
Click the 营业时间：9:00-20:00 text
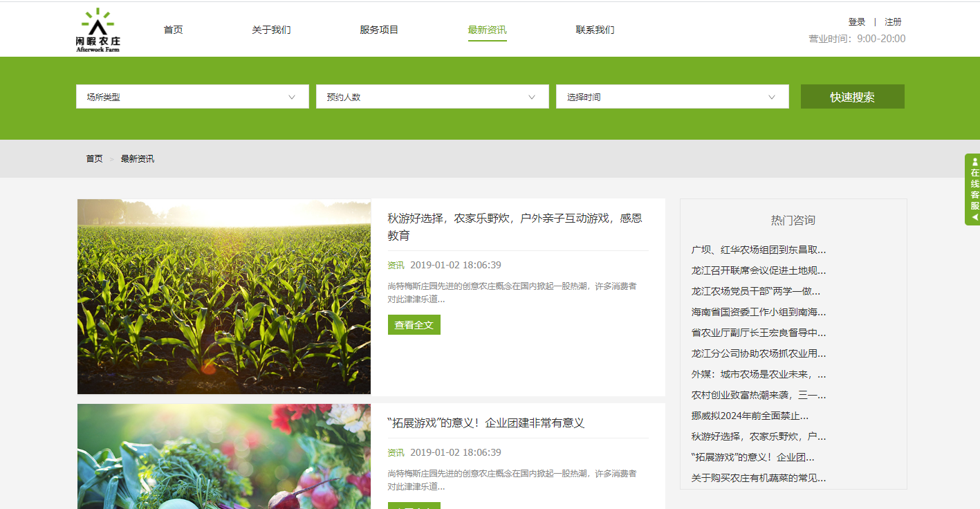point(857,39)
